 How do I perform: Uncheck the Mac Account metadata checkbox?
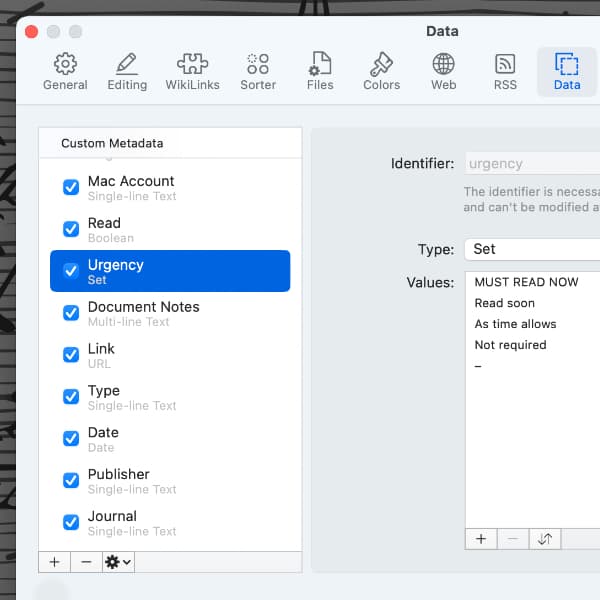[x=71, y=187]
